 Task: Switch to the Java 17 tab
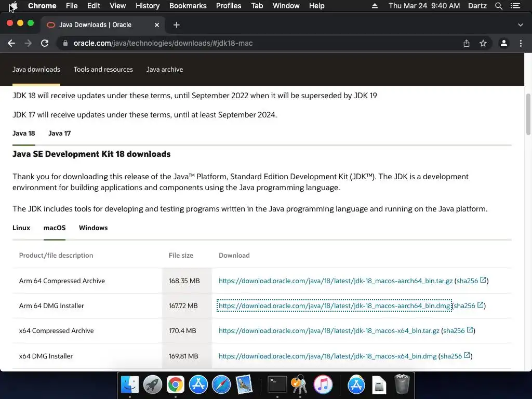(60, 134)
